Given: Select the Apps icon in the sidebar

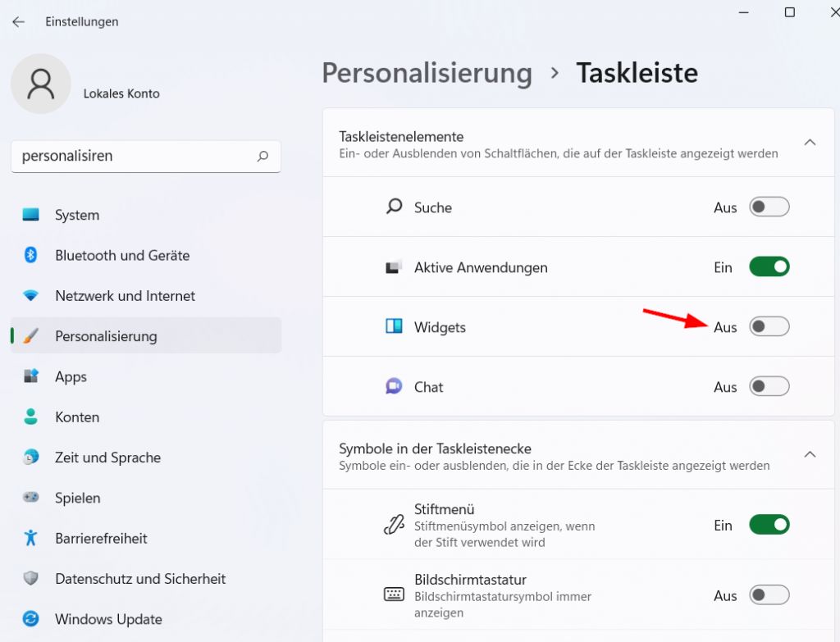Looking at the screenshot, I should point(33,376).
